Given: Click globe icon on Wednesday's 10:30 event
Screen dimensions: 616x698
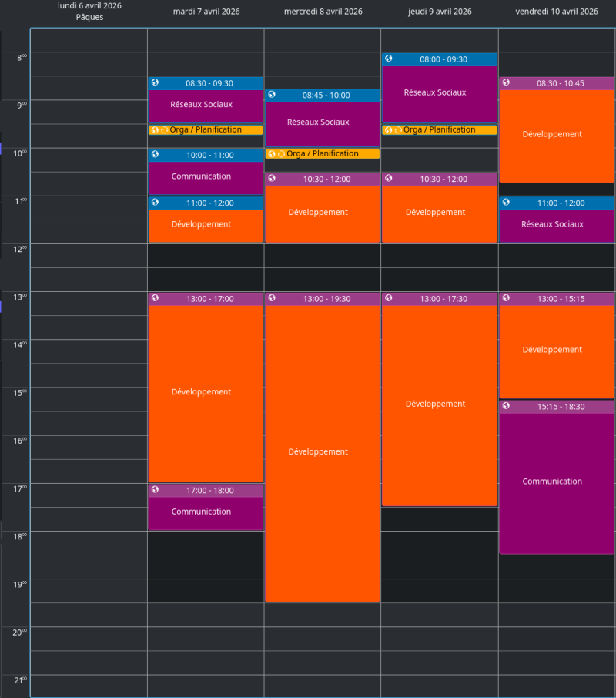Looking at the screenshot, I should (x=272, y=178).
